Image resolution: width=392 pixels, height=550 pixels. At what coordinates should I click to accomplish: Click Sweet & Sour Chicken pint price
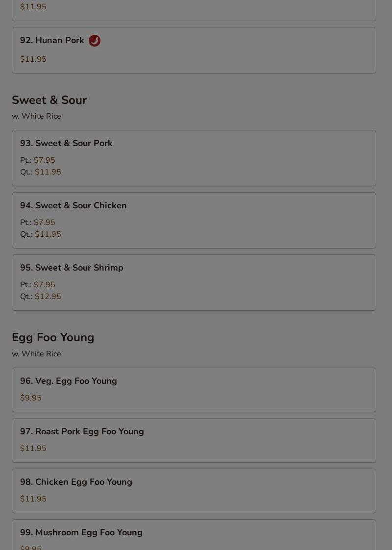click(45, 223)
